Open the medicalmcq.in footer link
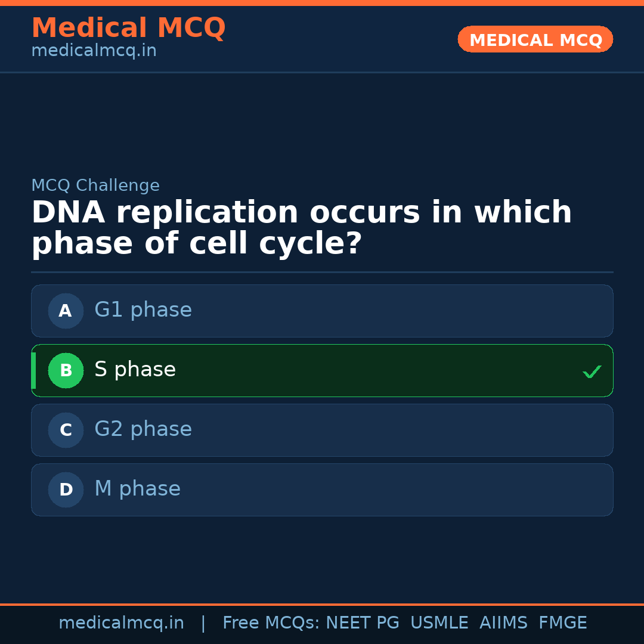This screenshot has height=644, width=644. click(122, 622)
